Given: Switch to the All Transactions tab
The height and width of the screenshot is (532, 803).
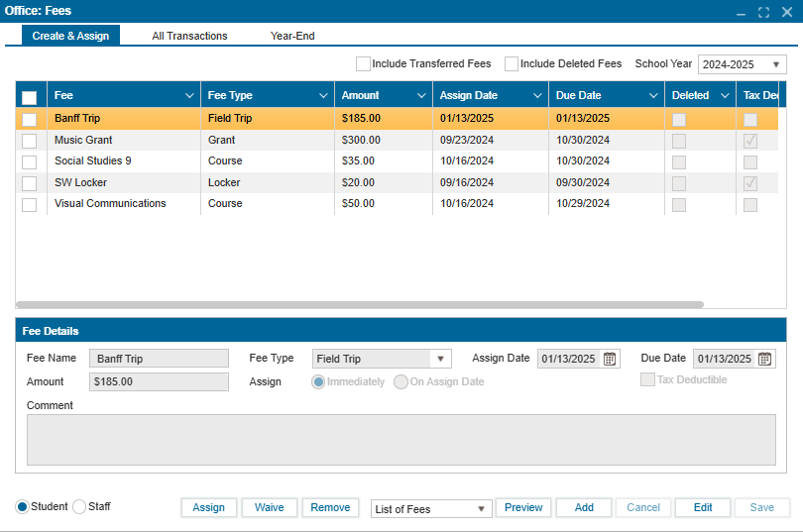Looking at the screenshot, I should pos(189,36).
